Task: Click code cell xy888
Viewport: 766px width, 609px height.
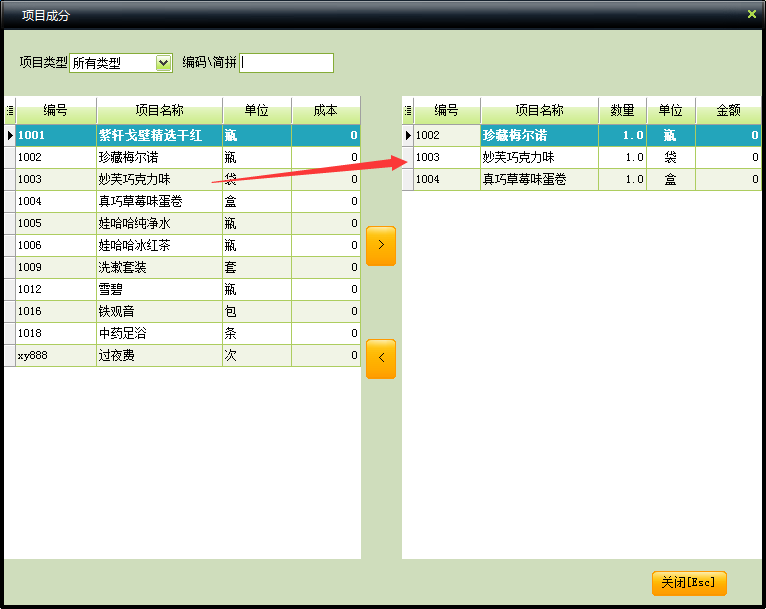Action: tap(56, 355)
